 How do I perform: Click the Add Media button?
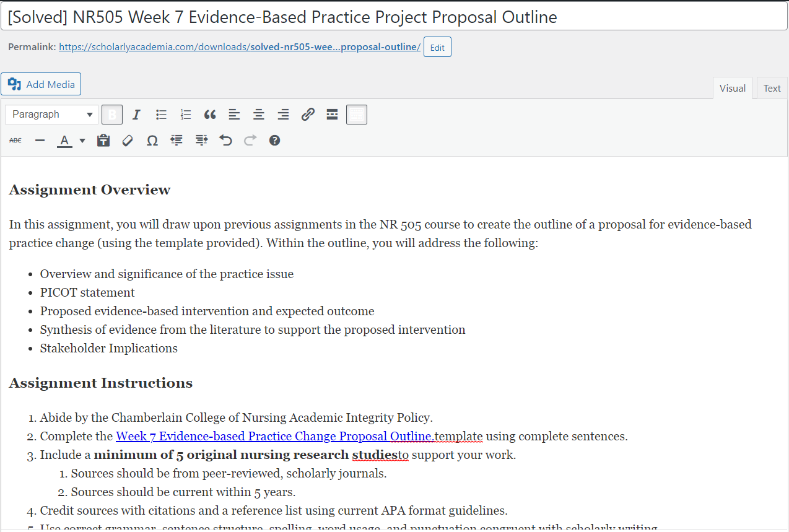pyautogui.click(x=41, y=84)
